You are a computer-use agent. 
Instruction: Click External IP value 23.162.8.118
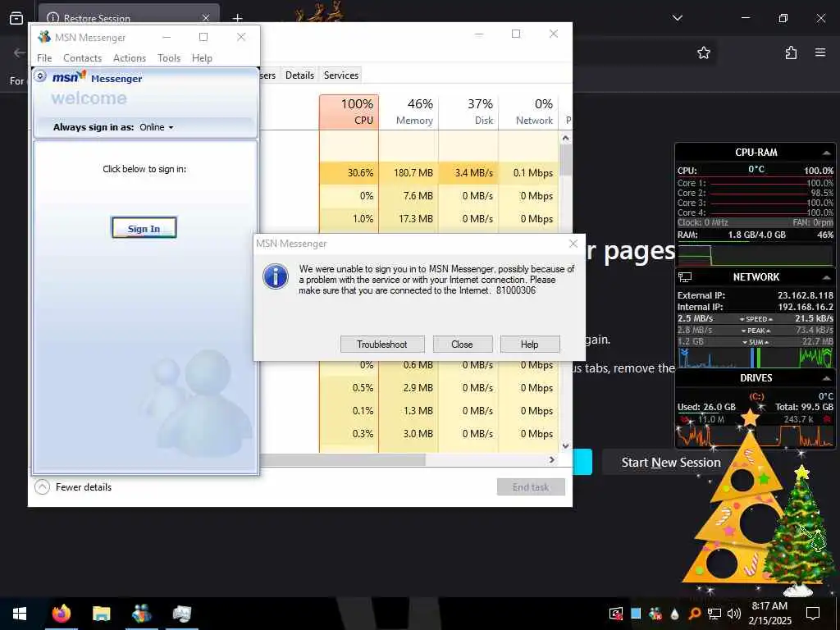(x=806, y=295)
